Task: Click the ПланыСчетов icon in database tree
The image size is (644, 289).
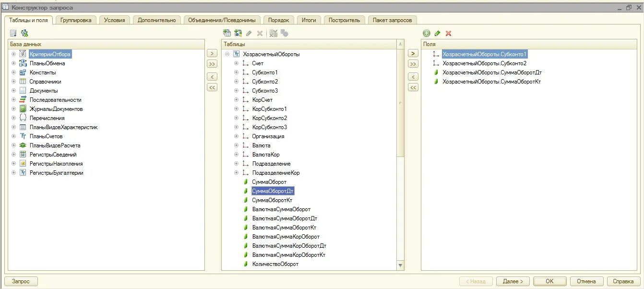Action: 23,136
